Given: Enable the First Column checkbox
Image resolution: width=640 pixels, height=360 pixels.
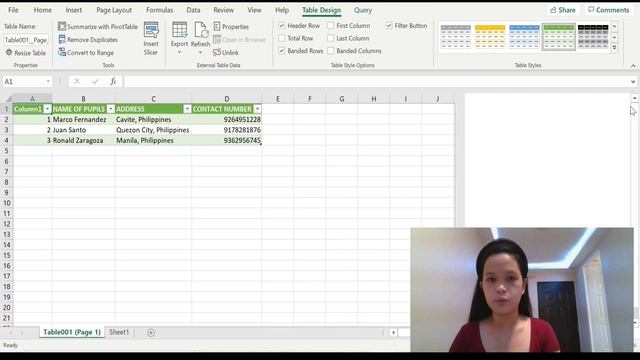Looking at the screenshot, I should point(331,26).
